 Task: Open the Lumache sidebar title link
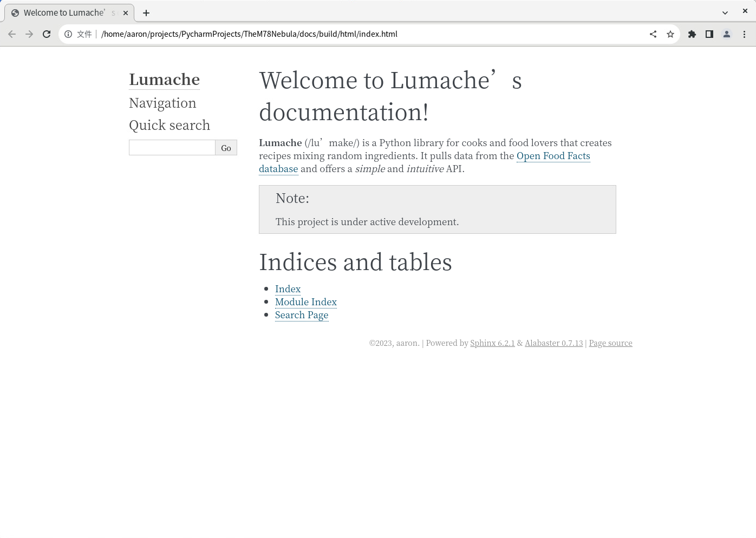point(164,80)
